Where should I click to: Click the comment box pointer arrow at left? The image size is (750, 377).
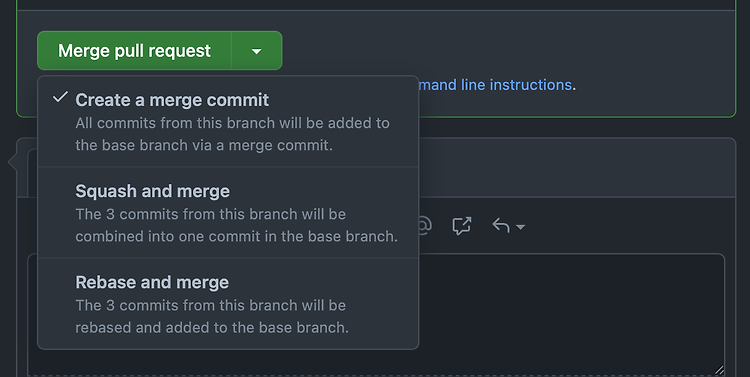pyautogui.click(x=12, y=163)
